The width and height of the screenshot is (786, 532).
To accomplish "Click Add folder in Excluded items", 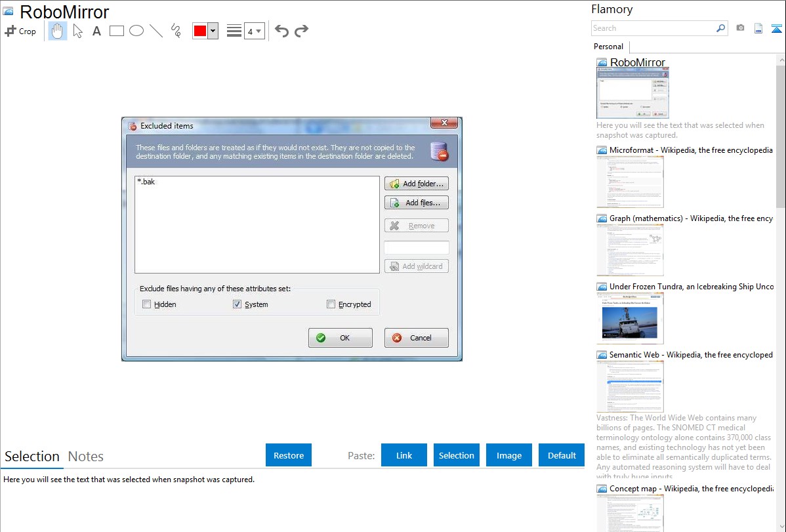I will coord(417,184).
